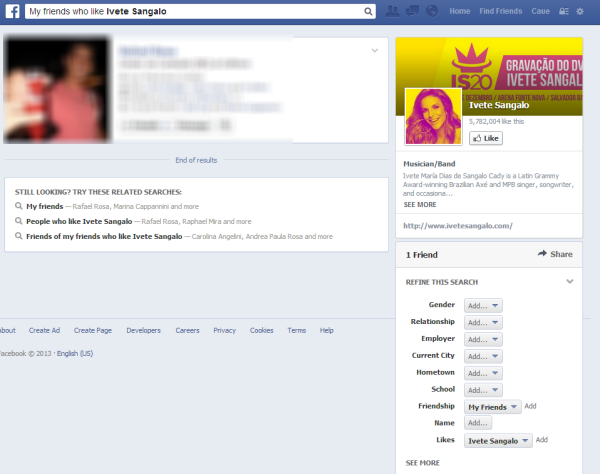Open Find Friends in top bar
Viewport: 600px width, 474px height.
point(499,11)
